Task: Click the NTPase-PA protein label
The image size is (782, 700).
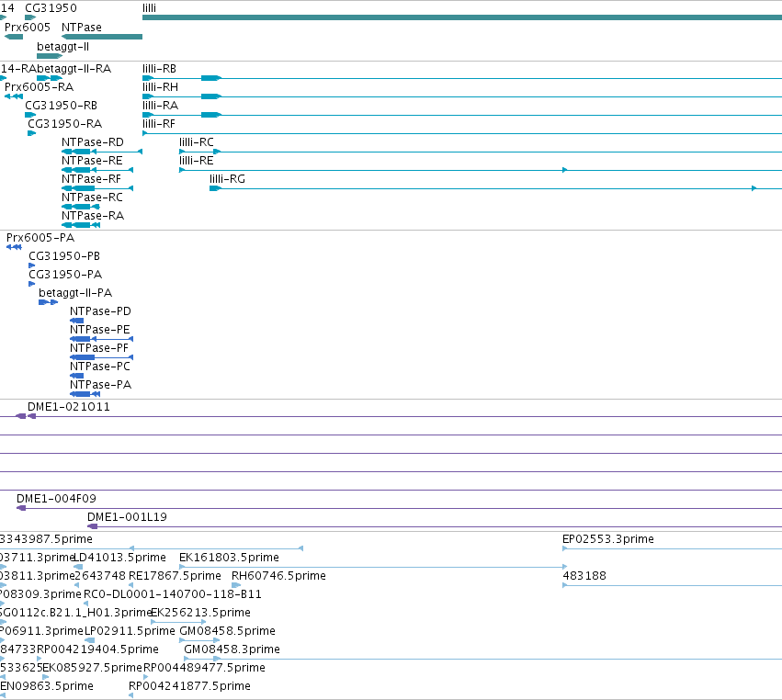Action: (x=101, y=386)
